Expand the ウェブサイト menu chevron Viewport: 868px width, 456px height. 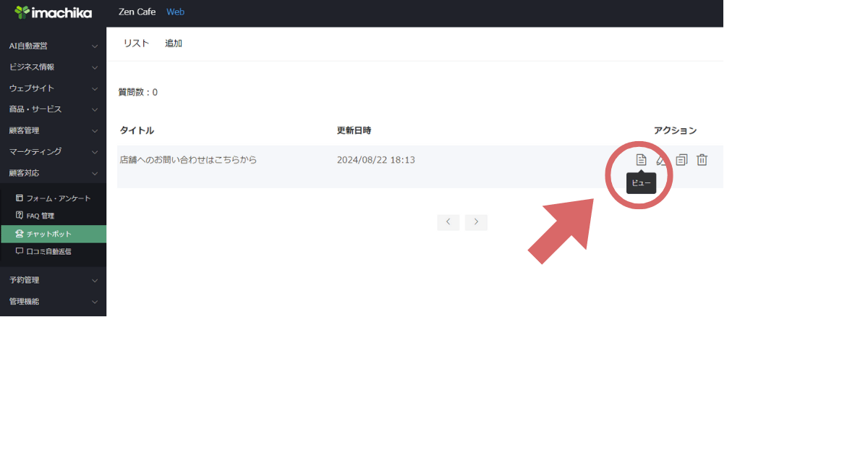(95, 88)
